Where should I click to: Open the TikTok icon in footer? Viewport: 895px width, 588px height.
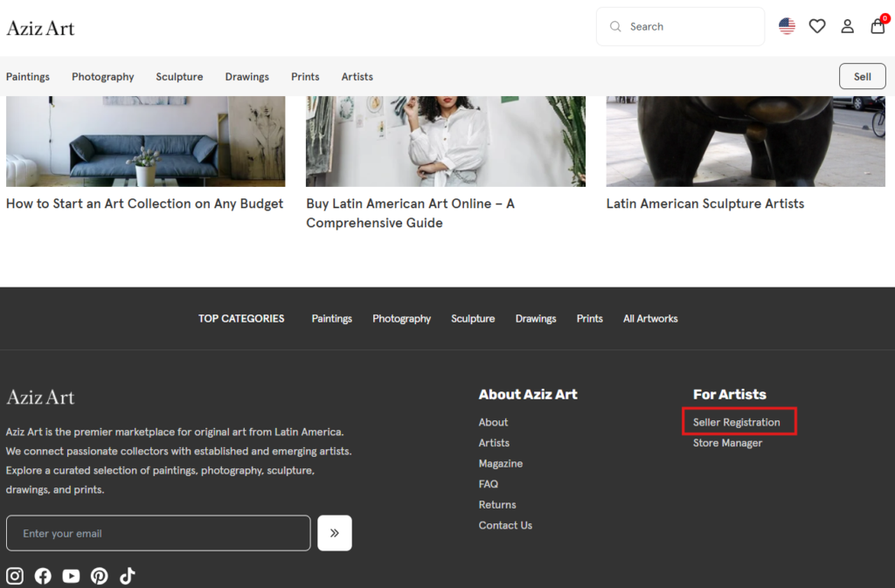128,576
